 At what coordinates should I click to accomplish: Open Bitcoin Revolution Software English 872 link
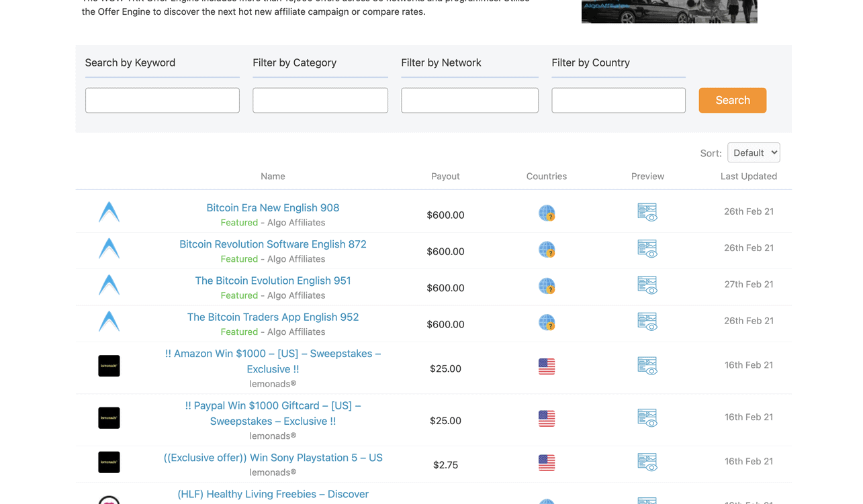pyautogui.click(x=273, y=244)
